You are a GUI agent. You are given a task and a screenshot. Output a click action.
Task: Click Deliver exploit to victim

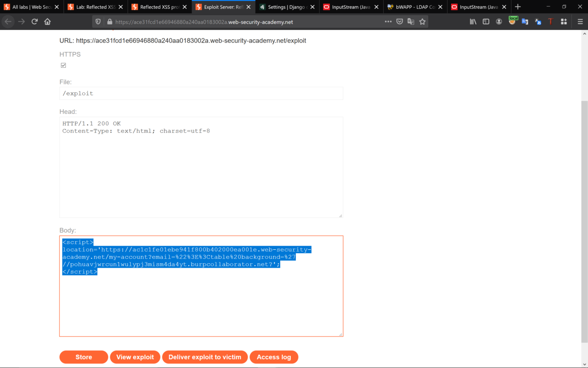pyautogui.click(x=205, y=357)
